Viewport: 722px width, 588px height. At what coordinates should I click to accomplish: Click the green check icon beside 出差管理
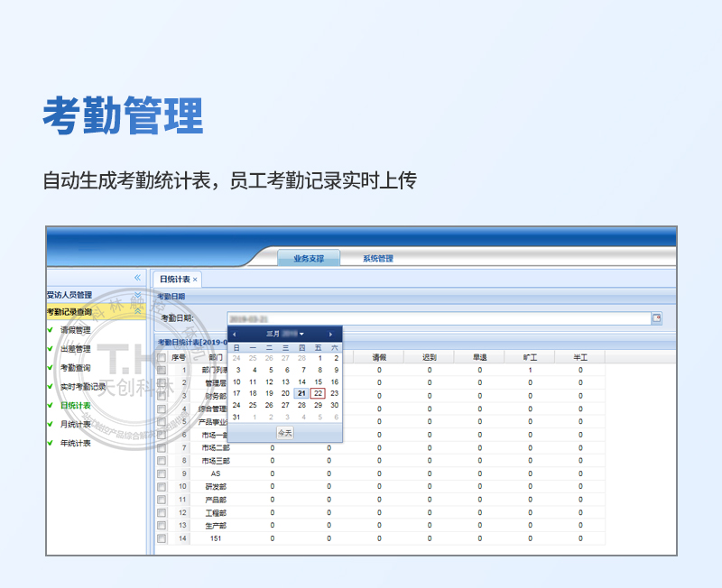(x=51, y=349)
